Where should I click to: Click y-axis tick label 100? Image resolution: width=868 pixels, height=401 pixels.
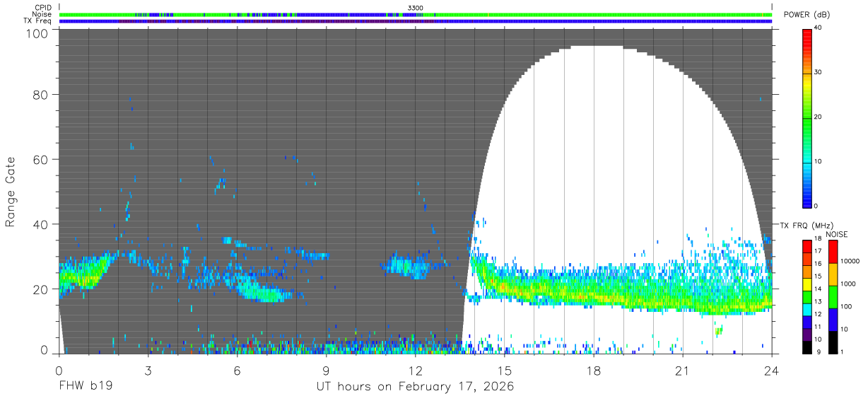[x=38, y=33]
